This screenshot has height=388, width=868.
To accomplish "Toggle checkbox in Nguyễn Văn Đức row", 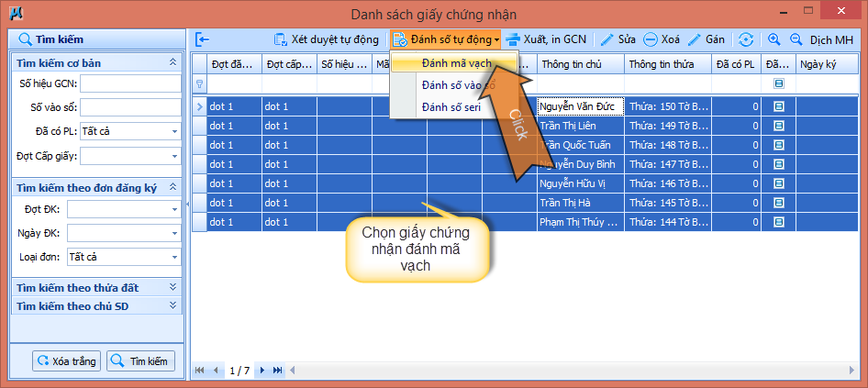I will [778, 106].
